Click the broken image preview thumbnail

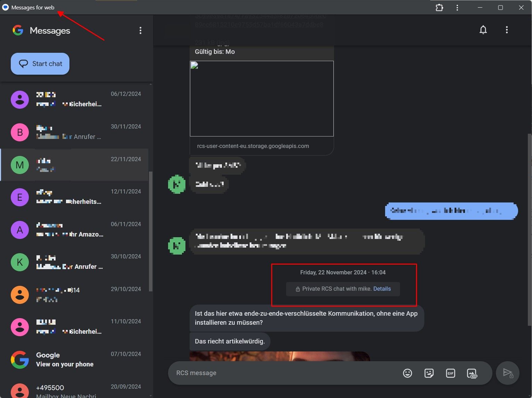(261, 99)
